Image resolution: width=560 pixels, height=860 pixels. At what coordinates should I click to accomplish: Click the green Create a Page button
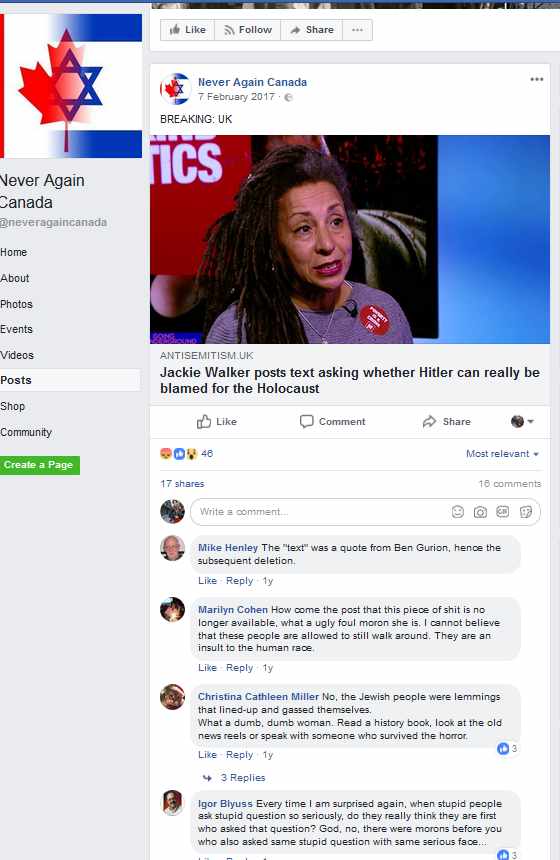pyautogui.click(x=39, y=465)
